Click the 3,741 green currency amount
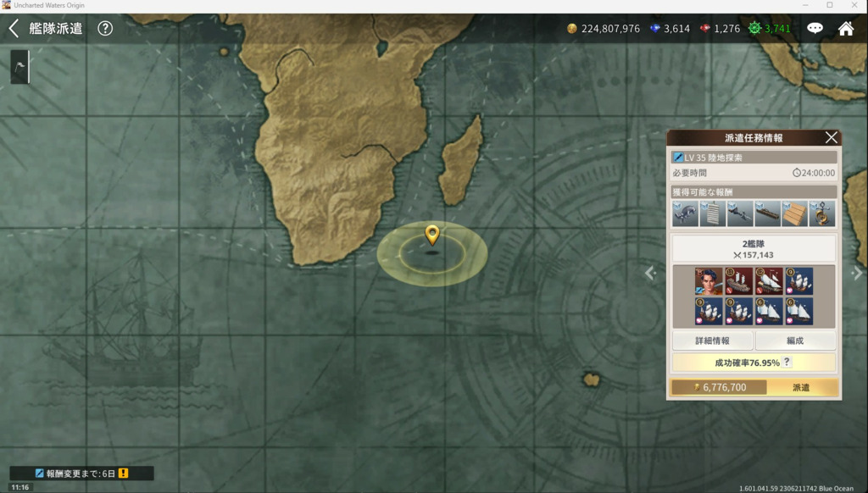Image resolution: width=868 pixels, height=493 pixels. pos(778,28)
